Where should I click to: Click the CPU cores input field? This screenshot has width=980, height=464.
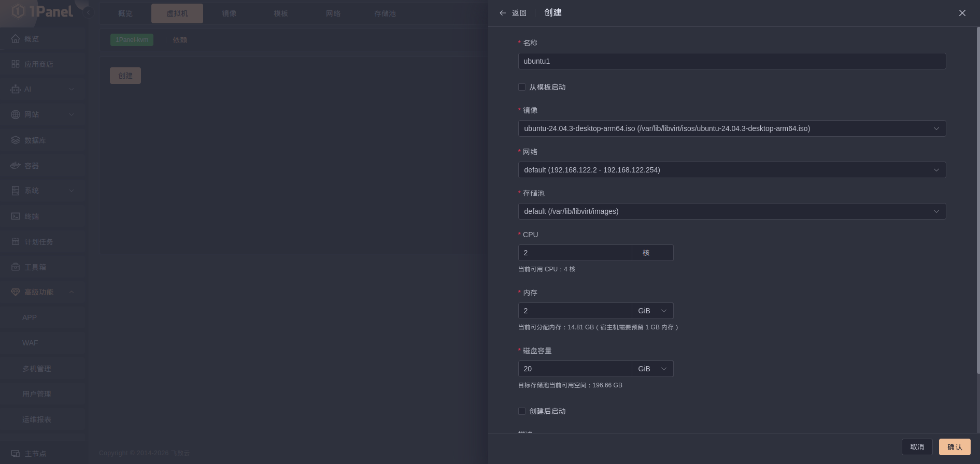(575, 253)
